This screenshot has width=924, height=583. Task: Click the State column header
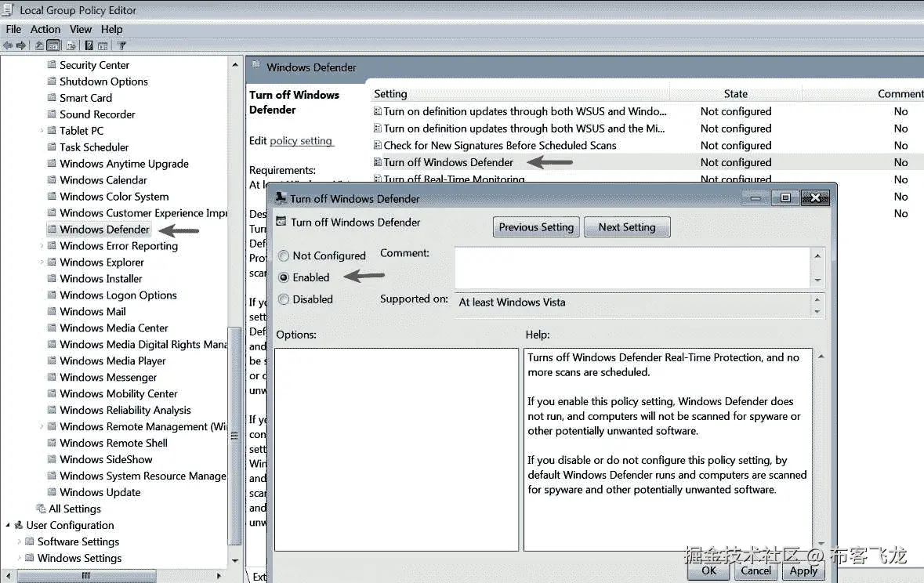tap(735, 93)
